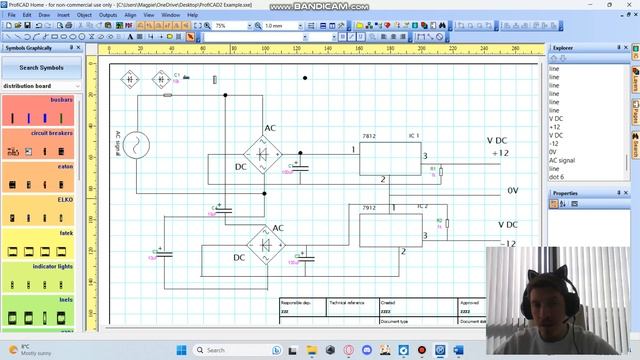Open the eaton symbol group
This screenshot has height=360, width=640.
[38, 178]
